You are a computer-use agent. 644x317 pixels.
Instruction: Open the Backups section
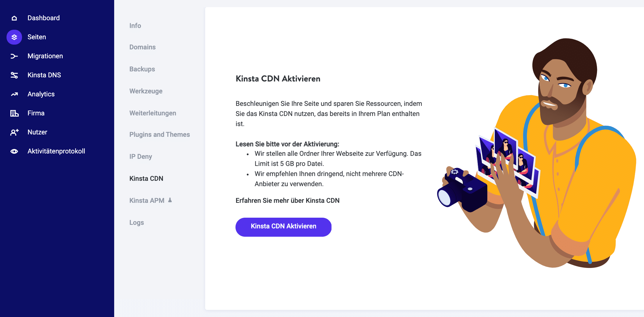coord(142,69)
